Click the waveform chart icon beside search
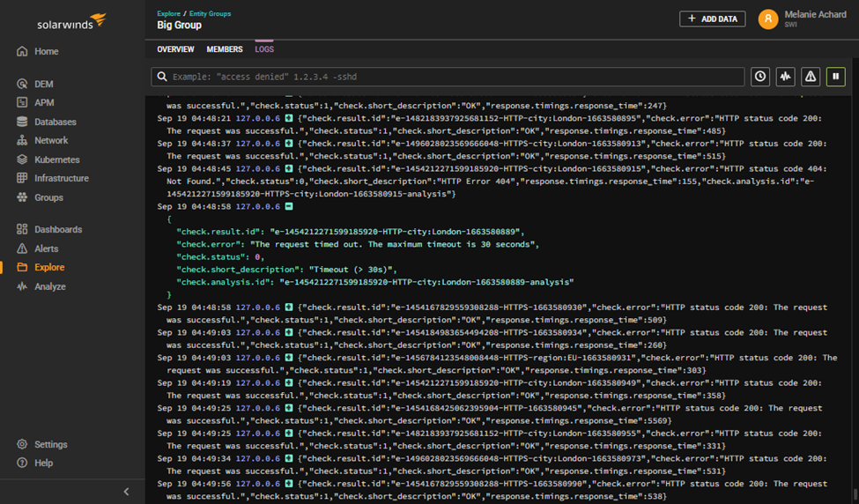This screenshot has width=859, height=504. pos(785,77)
